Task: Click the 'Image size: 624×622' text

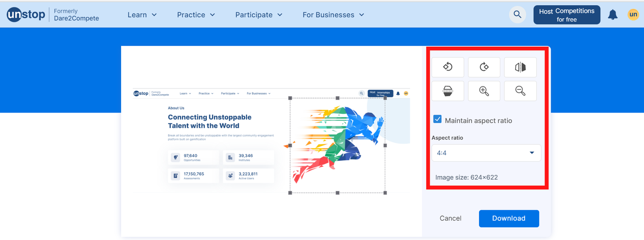Action: 466,177
